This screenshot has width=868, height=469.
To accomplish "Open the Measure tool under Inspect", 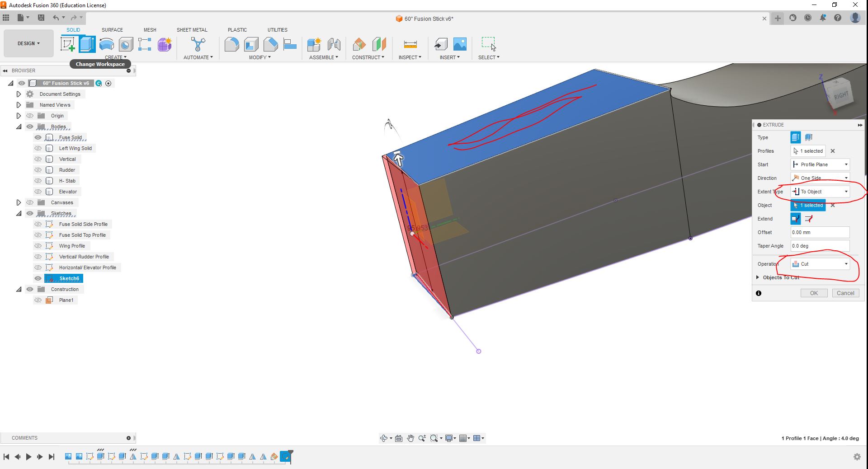I will coord(410,44).
